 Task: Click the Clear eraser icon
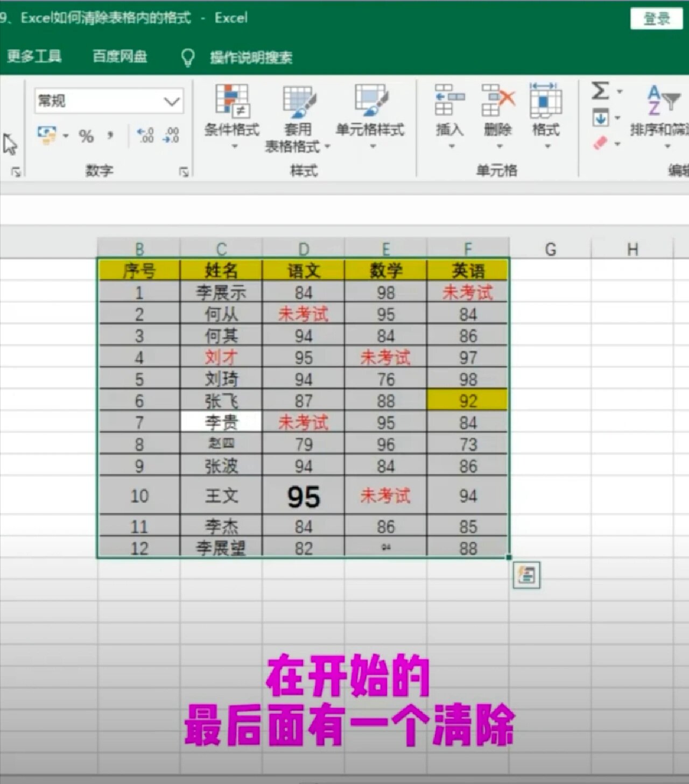coord(600,143)
